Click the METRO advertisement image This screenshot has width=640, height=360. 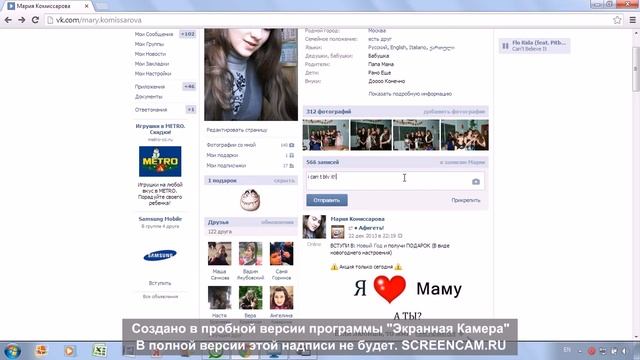[160, 161]
